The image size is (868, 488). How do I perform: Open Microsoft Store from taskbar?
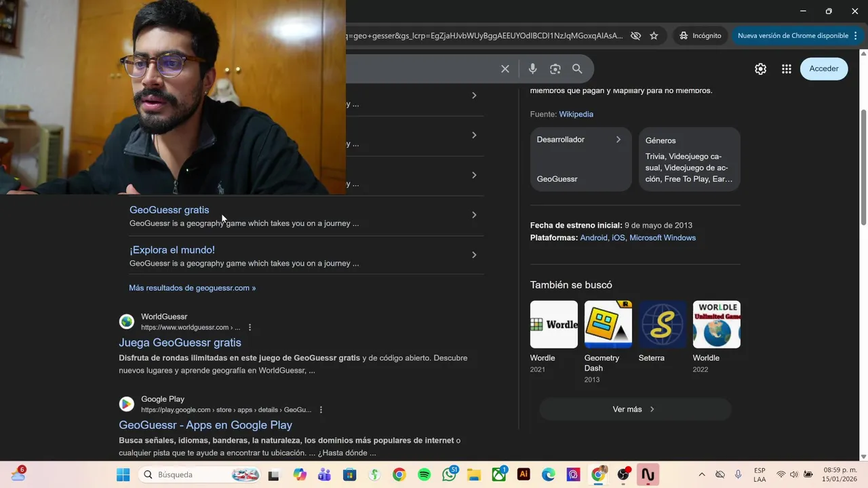349,475
